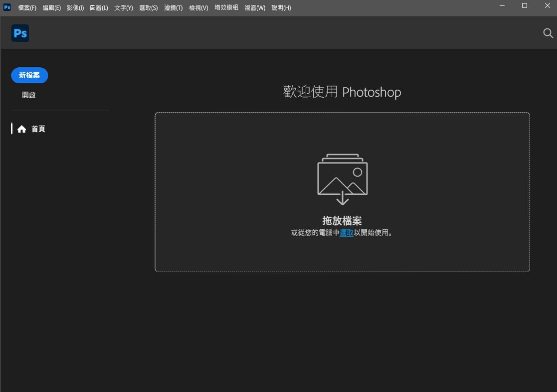This screenshot has width=557, height=392.
Task: Open the 濾鏡(T) menu
Action: (174, 8)
